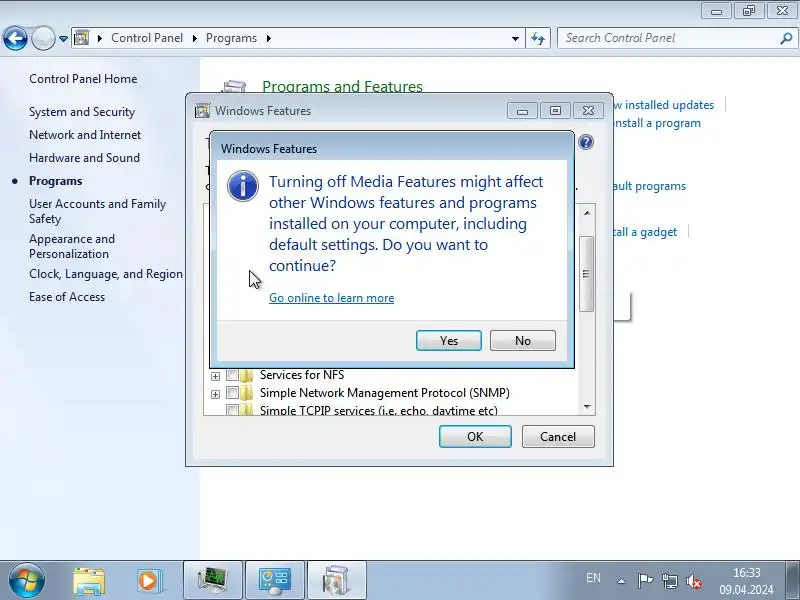Open Appearance and Personalization category
Screen dimensions: 800x600
tap(72, 246)
